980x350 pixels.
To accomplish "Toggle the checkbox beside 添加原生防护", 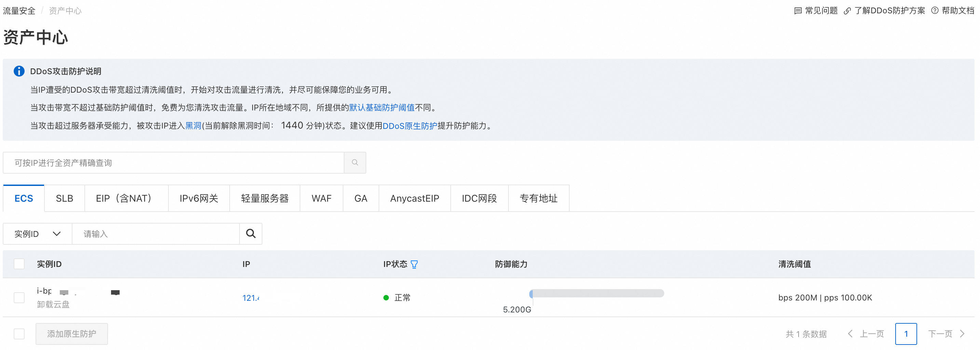I will [x=19, y=334].
